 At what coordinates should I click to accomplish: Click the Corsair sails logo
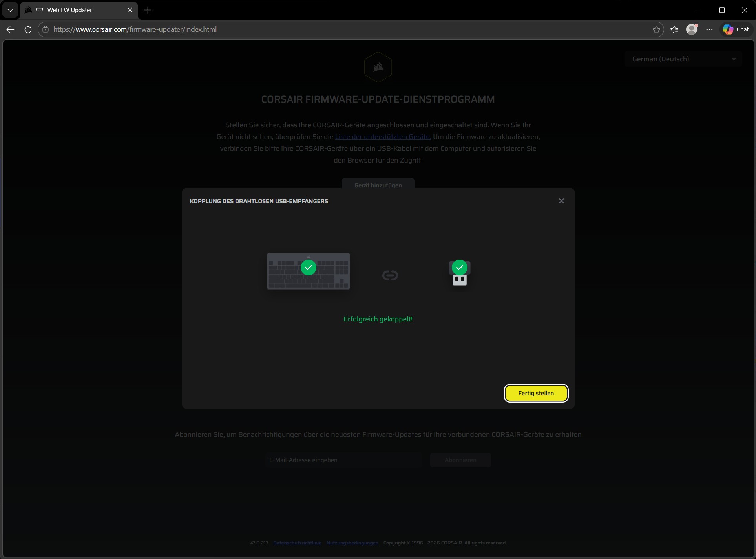point(378,67)
